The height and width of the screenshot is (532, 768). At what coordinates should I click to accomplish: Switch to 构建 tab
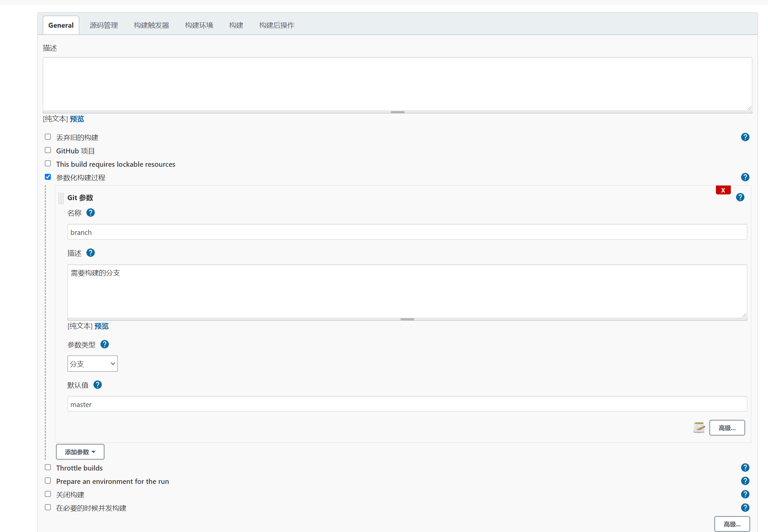[x=236, y=25]
